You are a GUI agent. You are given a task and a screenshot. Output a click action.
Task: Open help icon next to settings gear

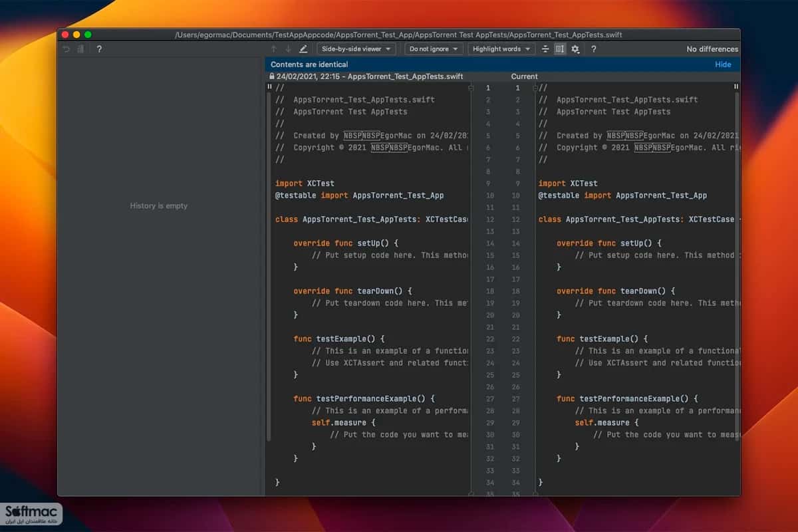[593, 49]
